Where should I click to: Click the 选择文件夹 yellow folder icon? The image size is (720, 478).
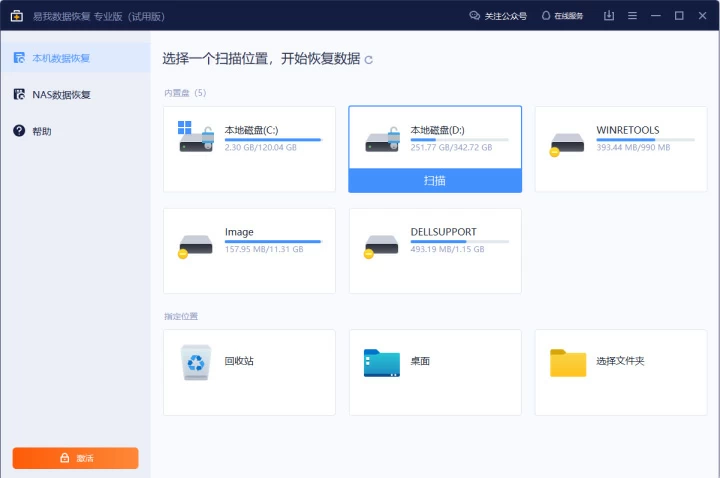568,363
